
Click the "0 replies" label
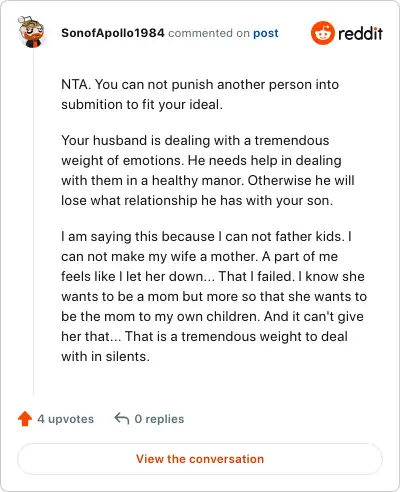click(x=159, y=419)
